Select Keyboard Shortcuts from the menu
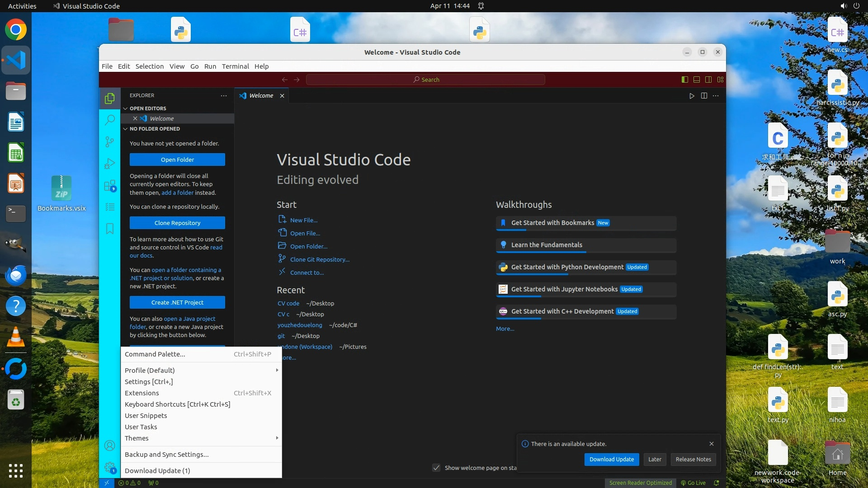 177,404
